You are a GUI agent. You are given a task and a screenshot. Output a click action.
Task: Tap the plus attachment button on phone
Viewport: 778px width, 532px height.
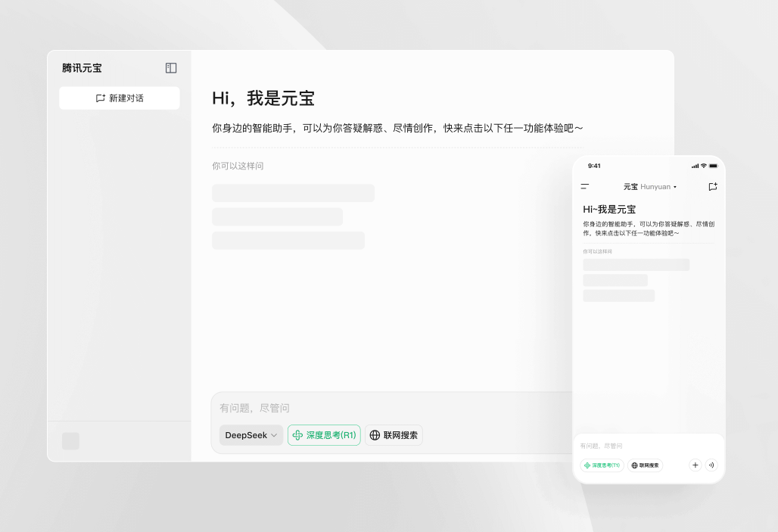click(x=696, y=465)
